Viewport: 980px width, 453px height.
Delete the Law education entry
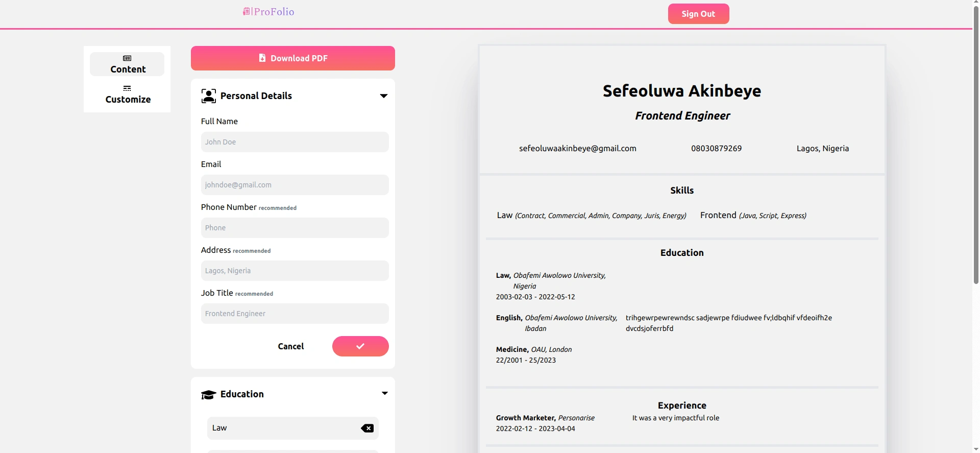coord(367,428)
